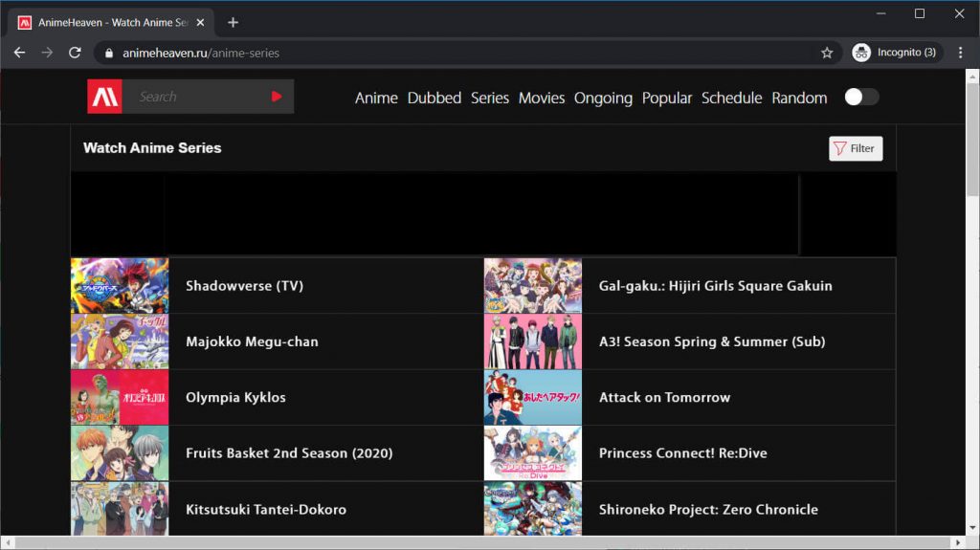Click the vertical scrollbar thumb
This screenshot has width=980, height=550.
point(972,141)
